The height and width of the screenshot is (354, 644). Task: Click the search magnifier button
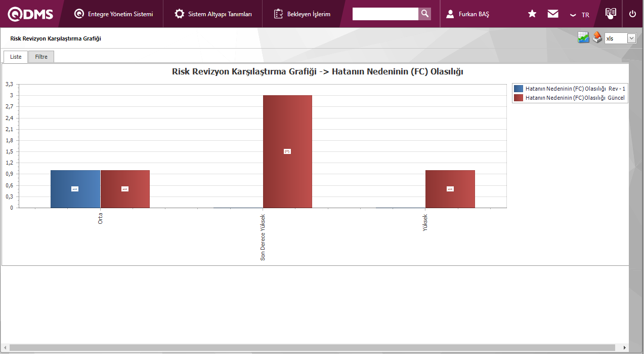coord(425,14)
